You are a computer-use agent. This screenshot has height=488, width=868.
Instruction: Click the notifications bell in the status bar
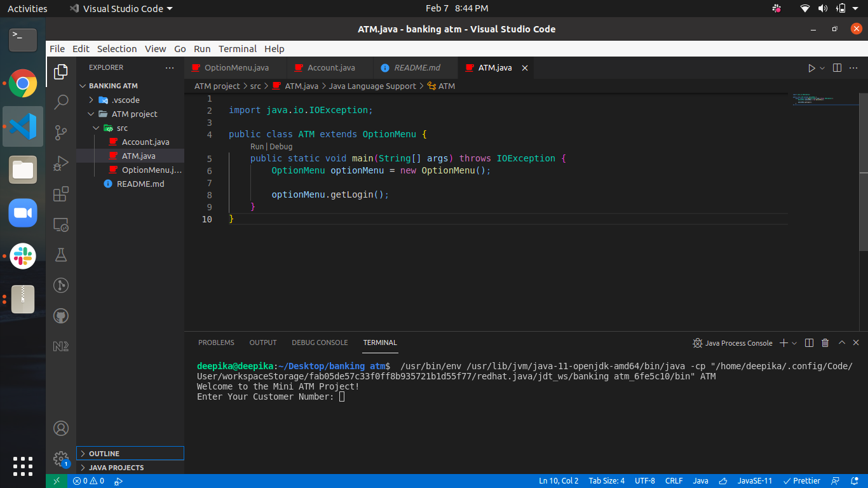pos(855,481)
